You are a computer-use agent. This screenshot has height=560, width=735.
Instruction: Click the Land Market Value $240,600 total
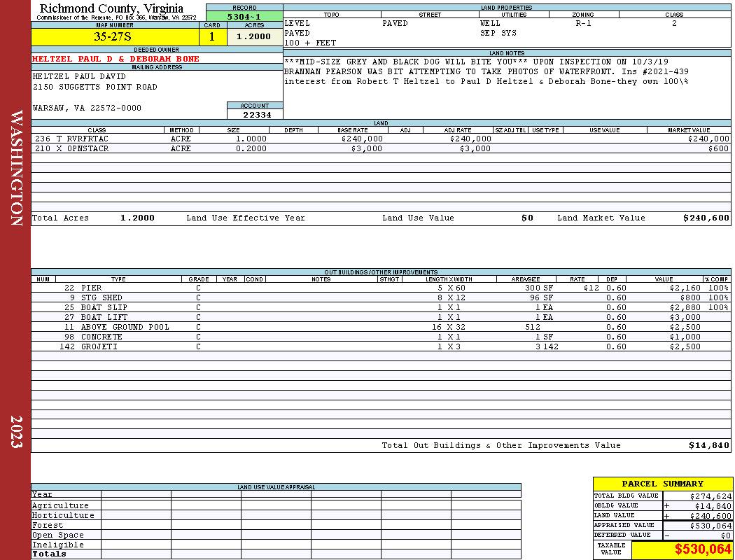coord(706,218)
